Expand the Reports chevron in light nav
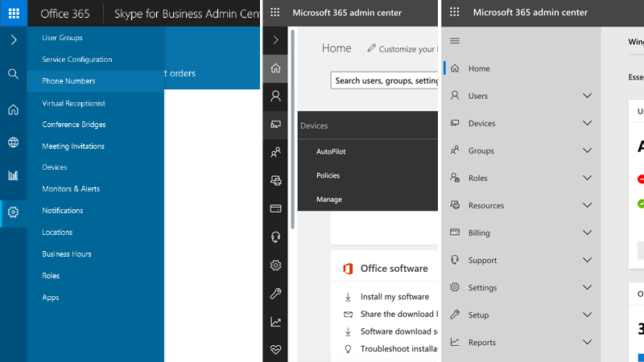Screen dimensions: 644x362 [x=588, y=343]
